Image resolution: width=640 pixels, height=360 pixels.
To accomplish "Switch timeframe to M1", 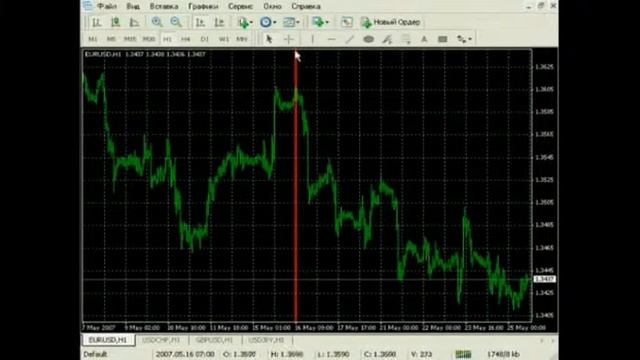I will point(93,39).
